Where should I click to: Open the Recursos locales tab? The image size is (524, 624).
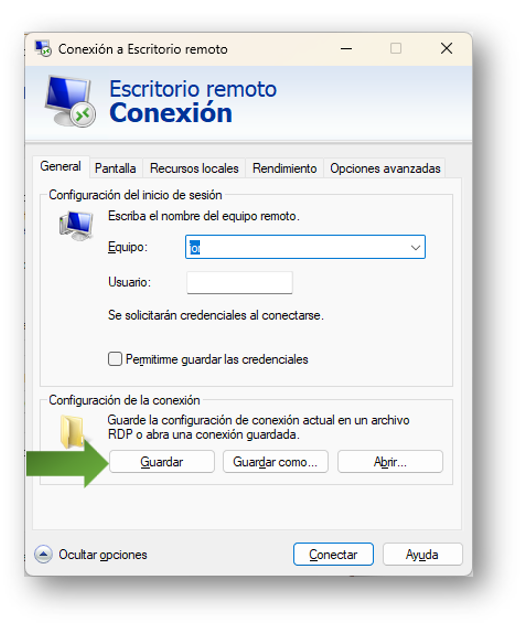pos(194,168)
